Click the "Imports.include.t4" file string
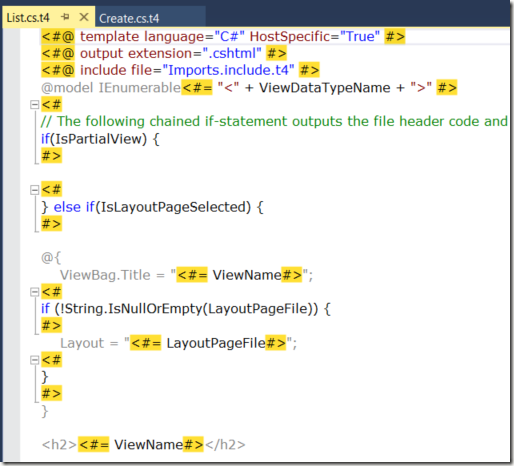Image resolution: width=514 pixels, height=466 pixels. click(x=228, y=70)
